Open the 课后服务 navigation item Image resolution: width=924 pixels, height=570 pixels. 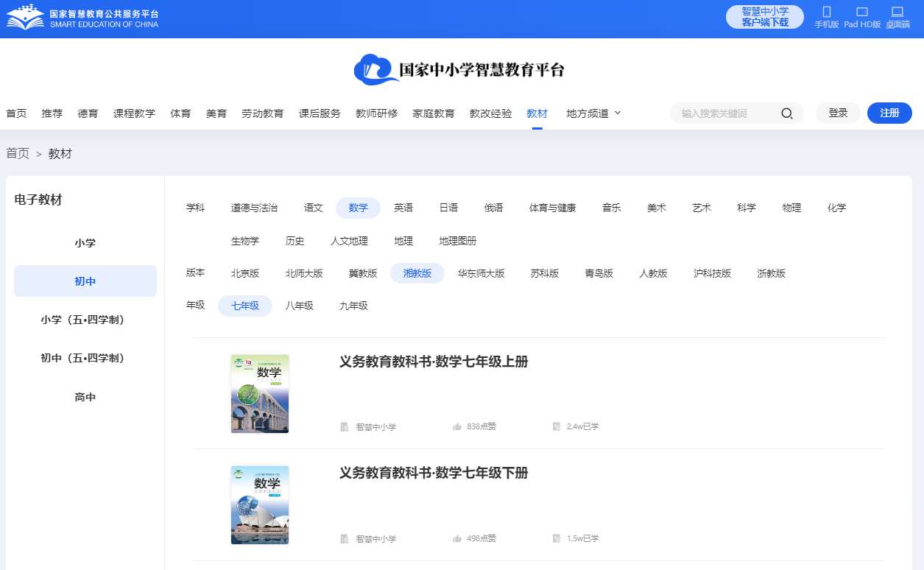click(320, 113)
